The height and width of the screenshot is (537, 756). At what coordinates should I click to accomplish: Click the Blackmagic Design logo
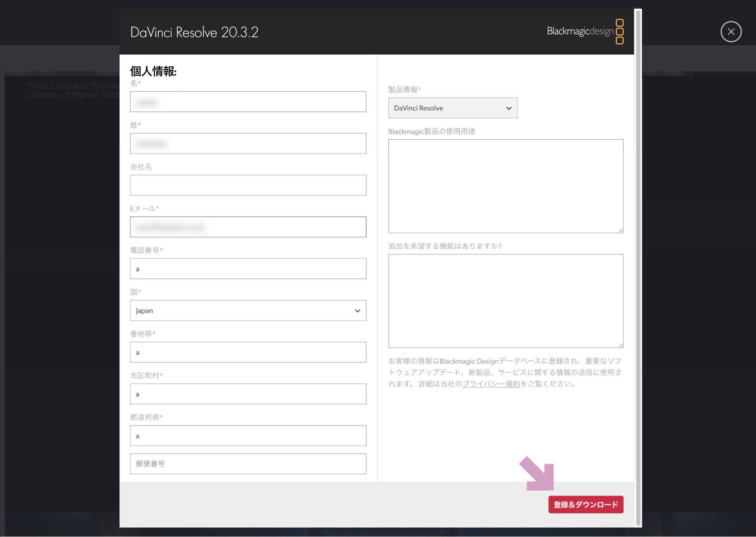pos(580,31)
